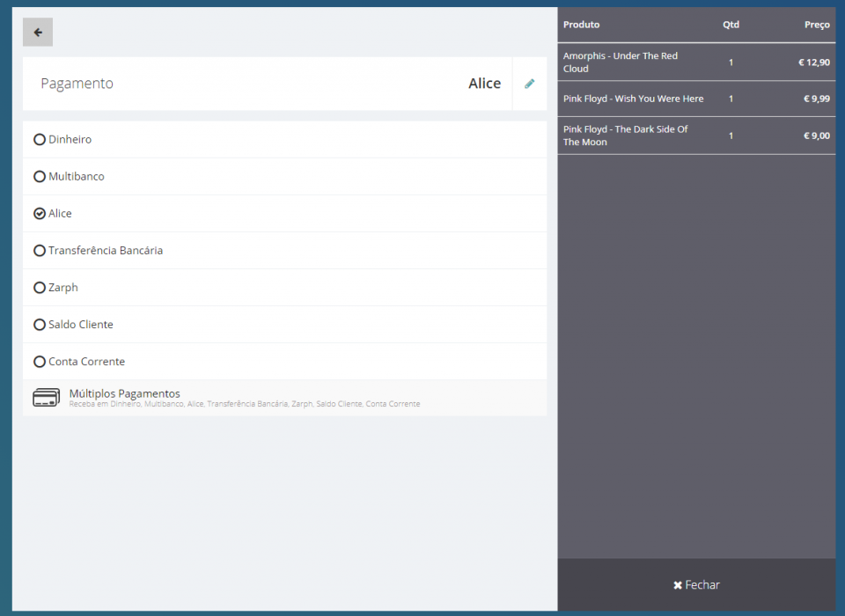Click the pencil edit icon beside Alice
The width and height of the screenshot is (845, 616).
coord(529,84)
